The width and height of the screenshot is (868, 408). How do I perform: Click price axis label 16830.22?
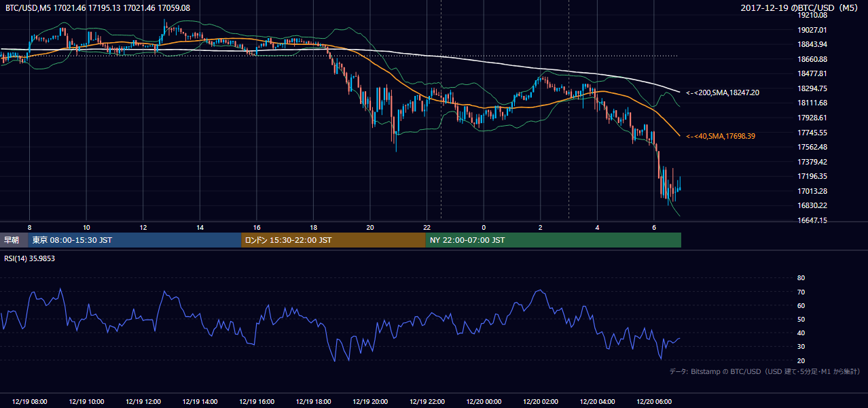[812, 205]
